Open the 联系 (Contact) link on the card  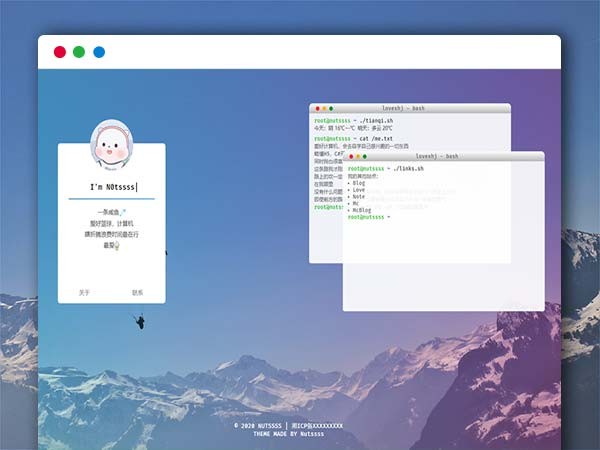138,293
